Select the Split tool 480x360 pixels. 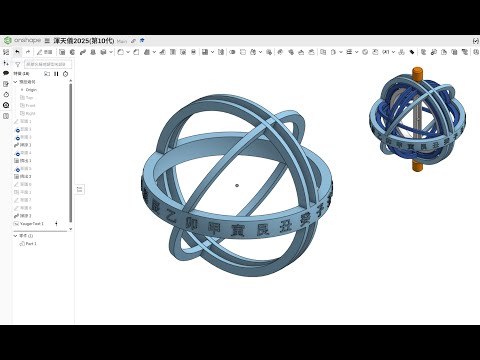pos(243,52)
